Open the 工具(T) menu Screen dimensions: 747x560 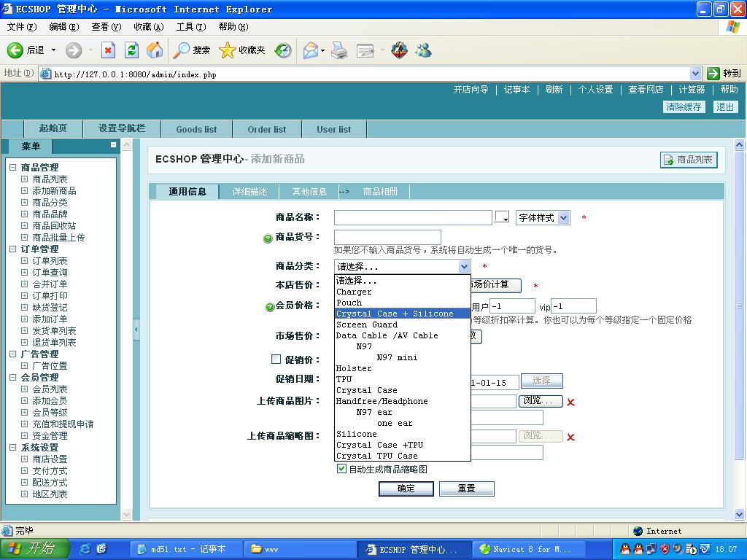click(191, 27)
